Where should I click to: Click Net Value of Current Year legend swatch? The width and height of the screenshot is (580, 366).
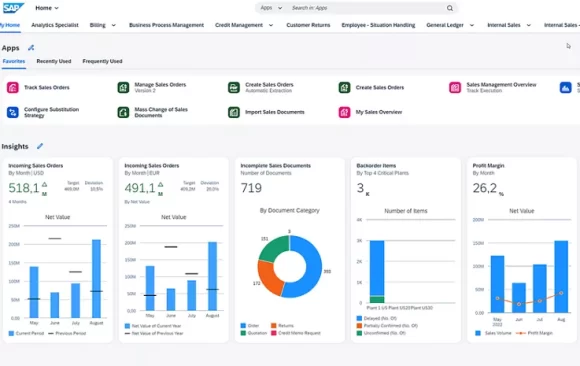(x=127, y=326)
